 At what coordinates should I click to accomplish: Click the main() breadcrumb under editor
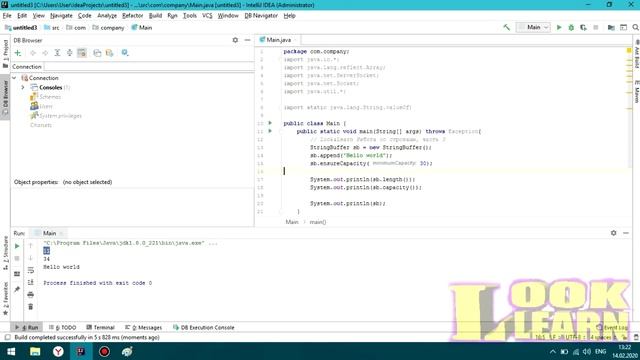pos(318,222)
